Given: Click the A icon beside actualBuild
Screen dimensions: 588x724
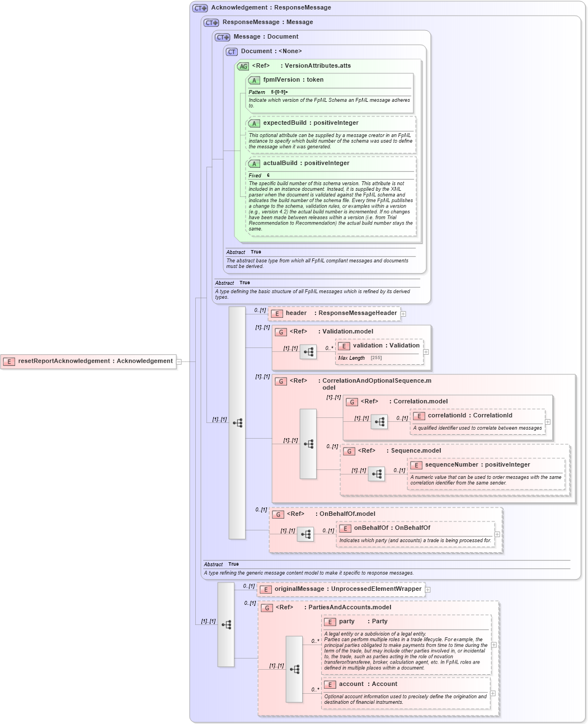Looking at the screenshot, I should pyautogui.click(x=254, y=164).
